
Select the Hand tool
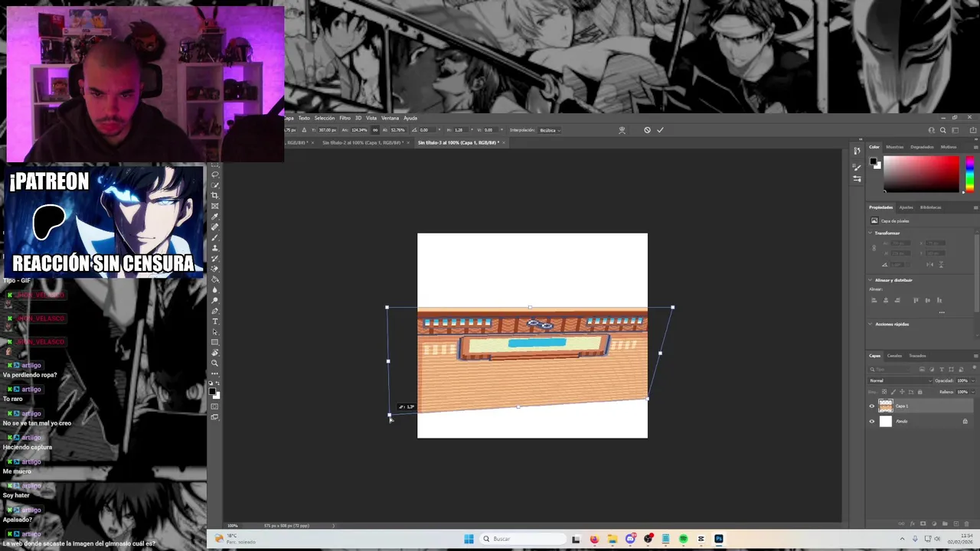(x=214, y=352)
